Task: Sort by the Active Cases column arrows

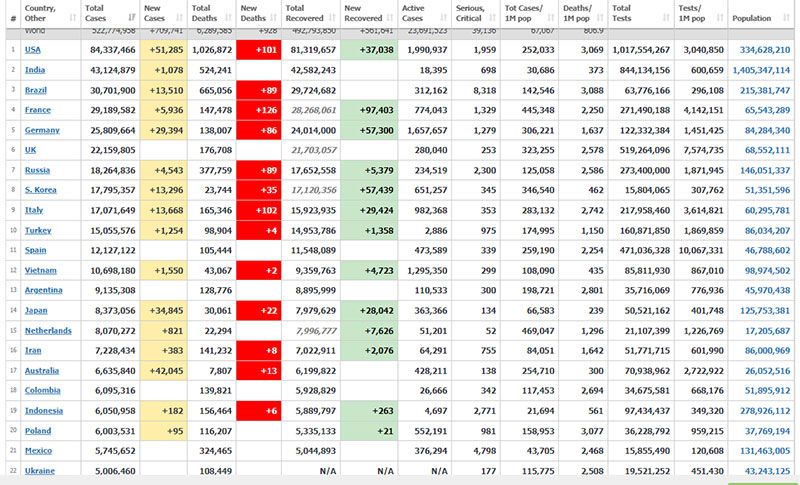Action: (x=443, y=18)
